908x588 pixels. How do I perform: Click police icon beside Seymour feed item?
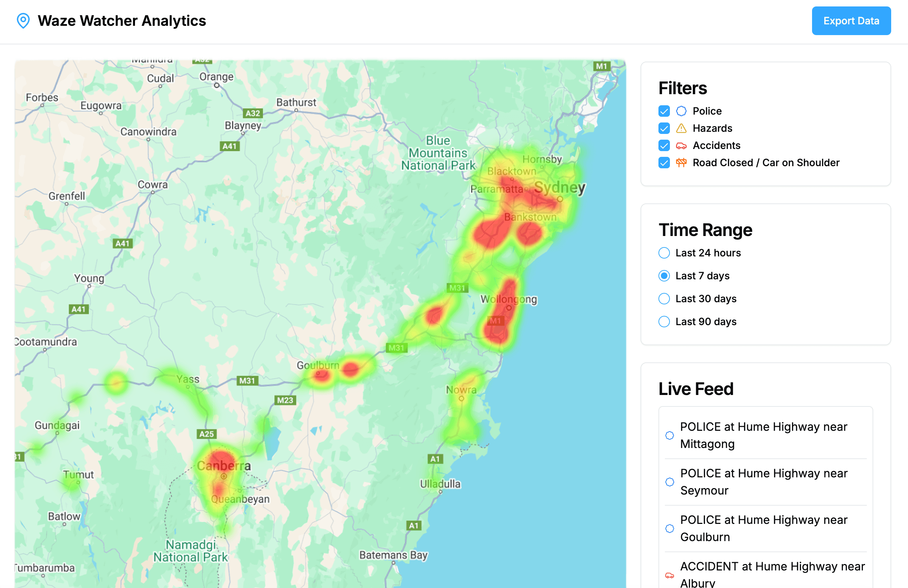670,482
